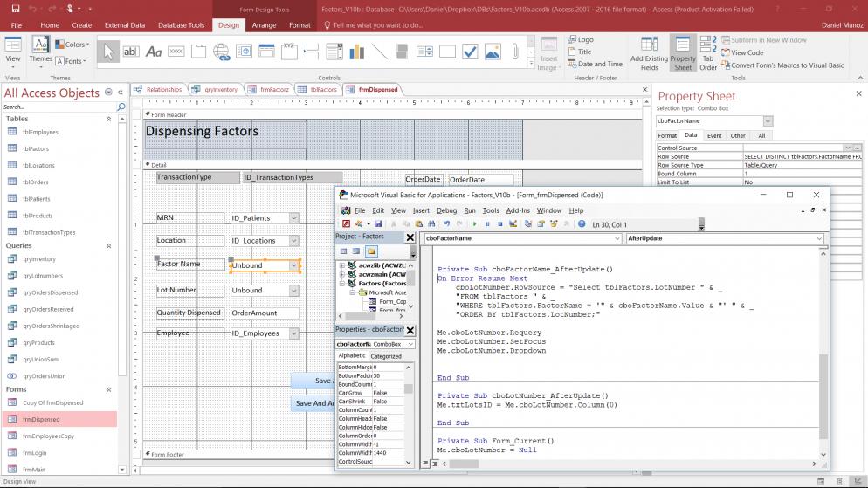868x488 pixels.
Task: Open VBA Help question mark icon
Action: pyautogui.click(x=582, y=224)
